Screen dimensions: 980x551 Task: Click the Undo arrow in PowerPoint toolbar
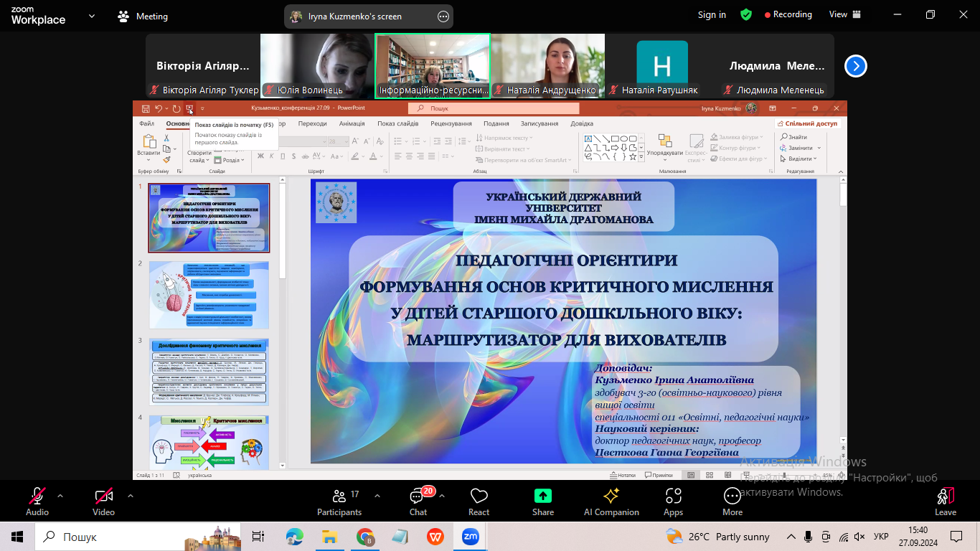[x=158, y=108]
